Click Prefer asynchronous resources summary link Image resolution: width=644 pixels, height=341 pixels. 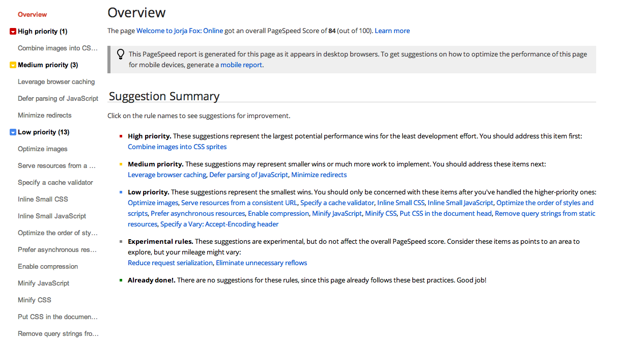pos(198,213)
